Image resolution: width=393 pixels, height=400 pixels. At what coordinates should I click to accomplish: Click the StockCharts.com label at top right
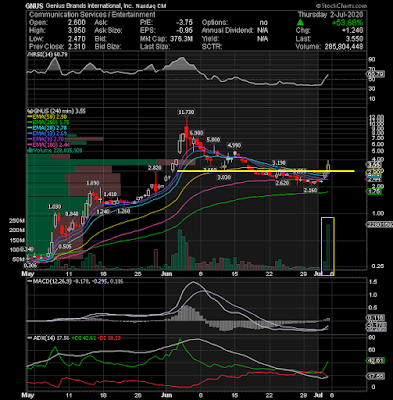point(341,6)
